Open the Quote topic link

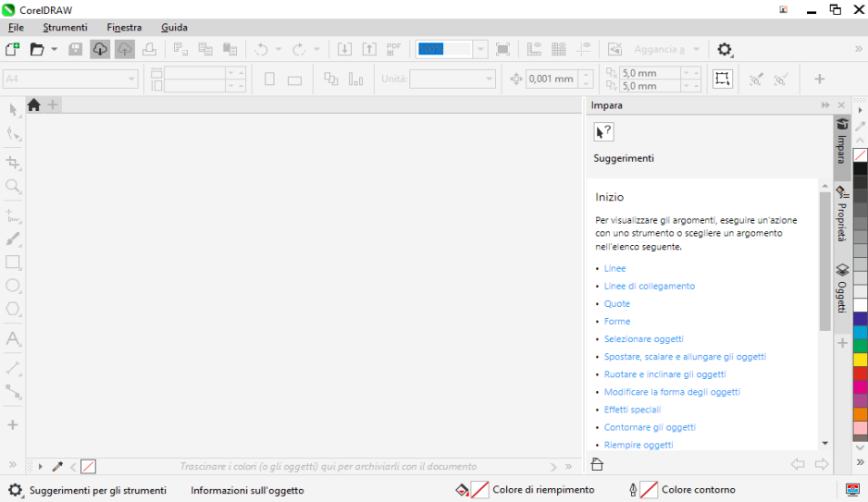(x=616, y=303)
